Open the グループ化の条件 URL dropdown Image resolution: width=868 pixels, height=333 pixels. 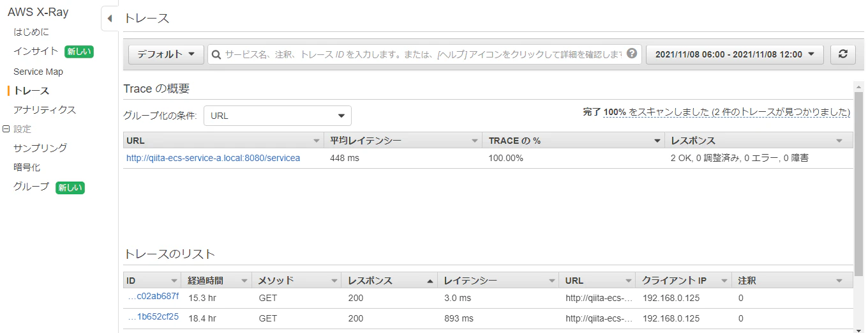point(278,116)
